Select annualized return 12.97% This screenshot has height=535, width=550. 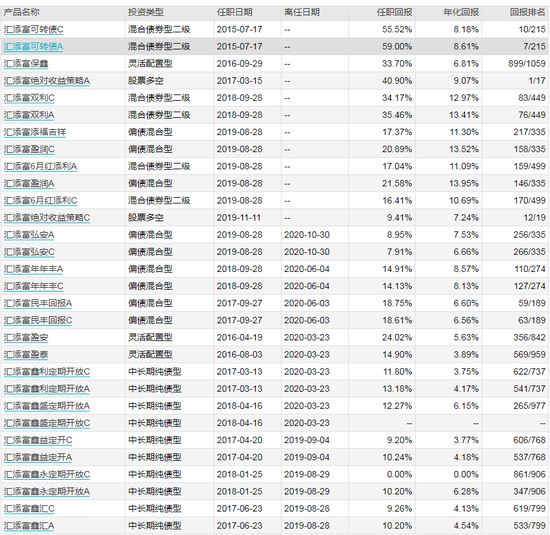pyautogui.click(x=464, y=98)
